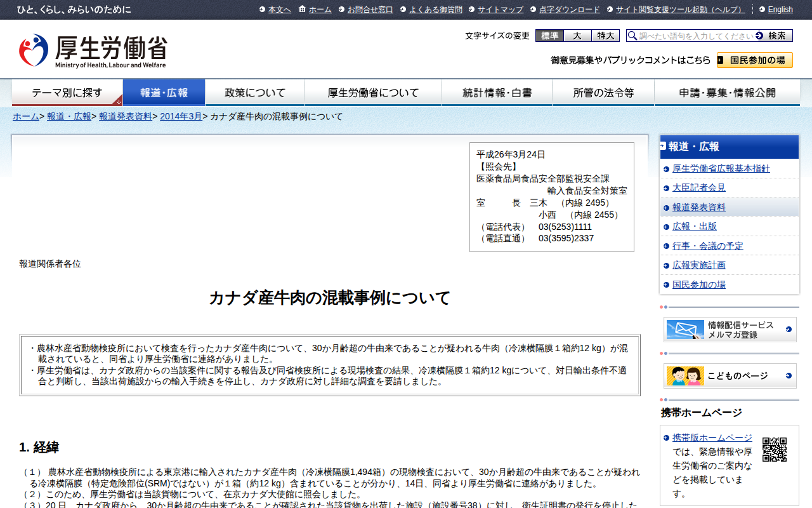Viewport: 812px width, 508px height.
Task: Select the 報道・広報 navigation tab
Action: point(164,93)
